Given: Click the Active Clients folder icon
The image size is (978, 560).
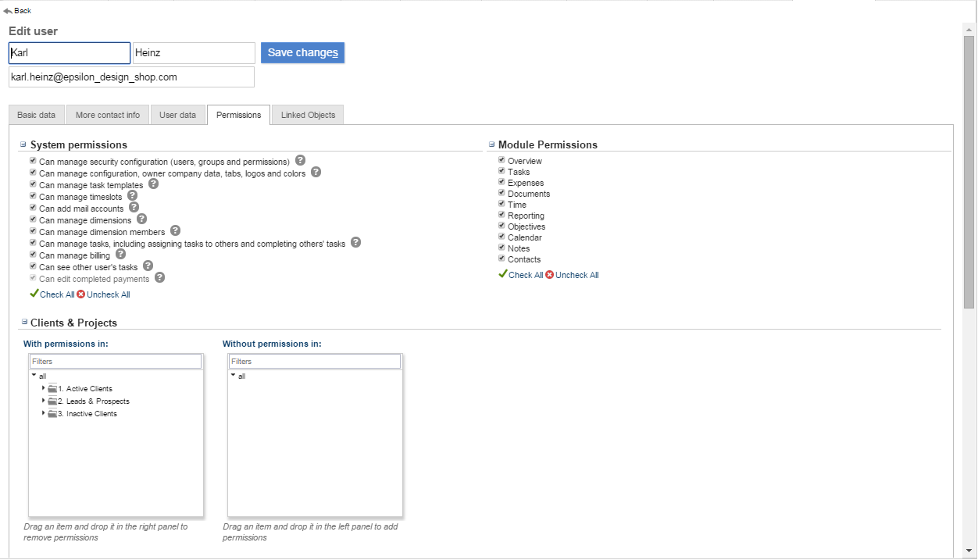Looking at the screenshot, I should click(x=52, y=389).
